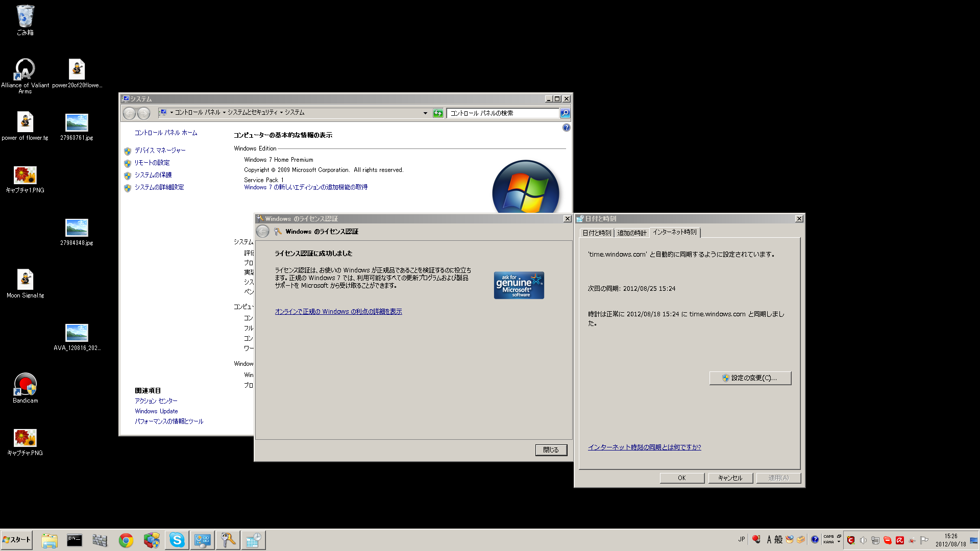Open language bar options dropdown arrow
Viewport: 980px width, 551px height.
[x=839, y=542]
